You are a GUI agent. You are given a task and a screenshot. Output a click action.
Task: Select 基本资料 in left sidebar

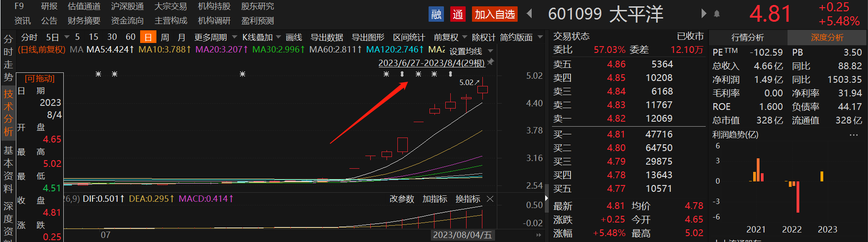point(8,170)
